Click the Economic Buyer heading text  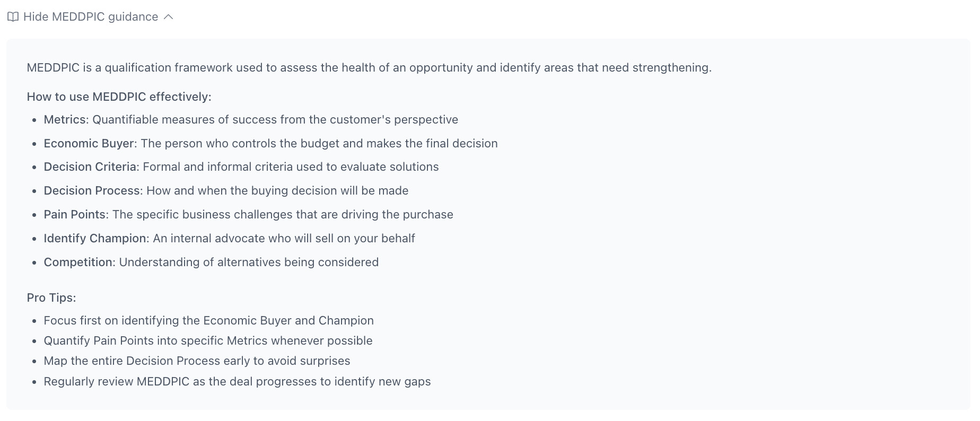89,143
